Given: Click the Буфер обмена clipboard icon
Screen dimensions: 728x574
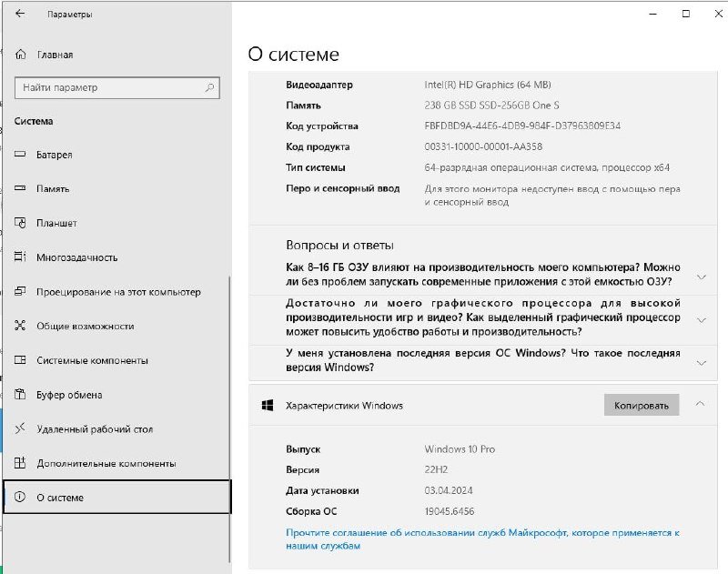Looking at the screenshot, I should tap(20, 395).
